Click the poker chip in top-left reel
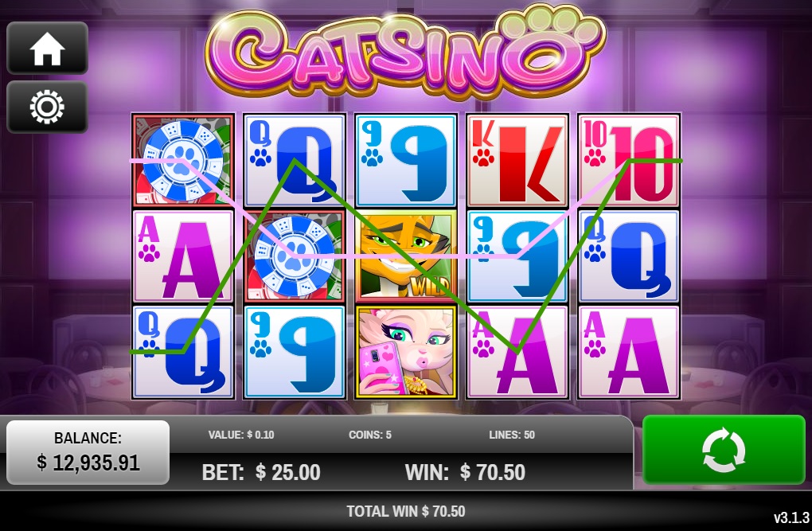 point(183,160)
